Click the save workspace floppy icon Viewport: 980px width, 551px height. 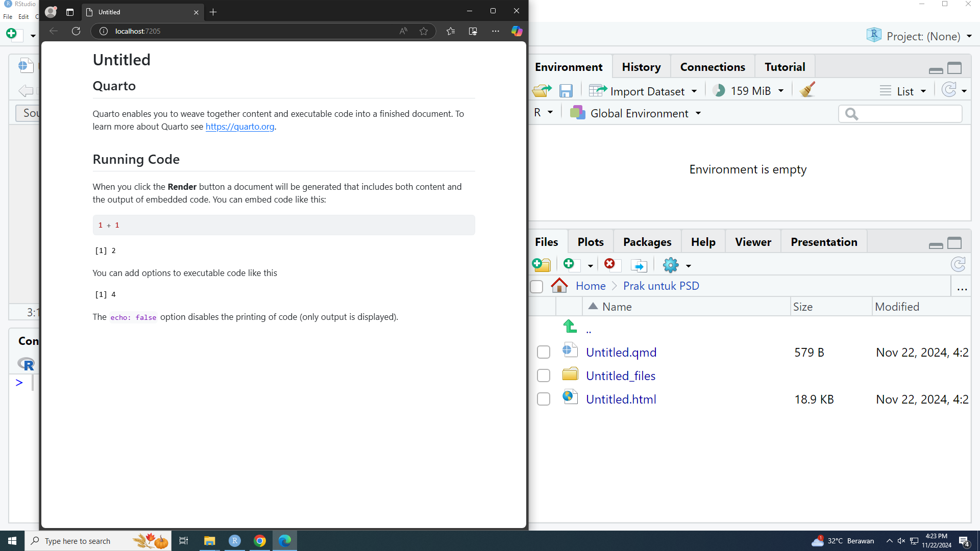[566, 91]
